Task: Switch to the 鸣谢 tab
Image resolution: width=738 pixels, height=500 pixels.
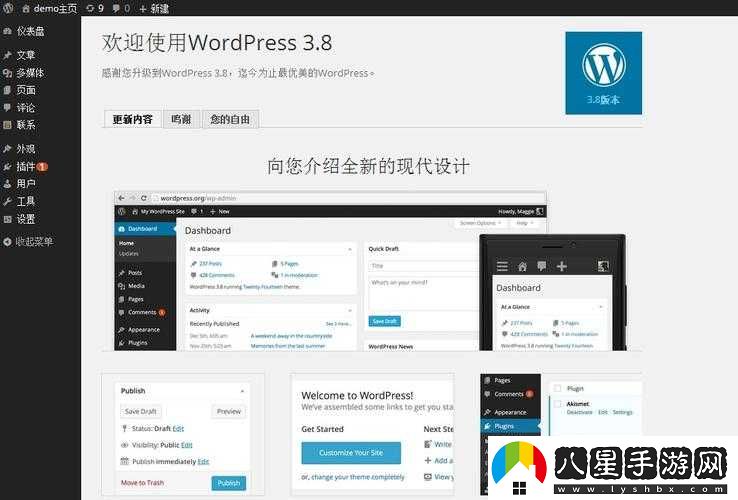Action: point(181,119)
